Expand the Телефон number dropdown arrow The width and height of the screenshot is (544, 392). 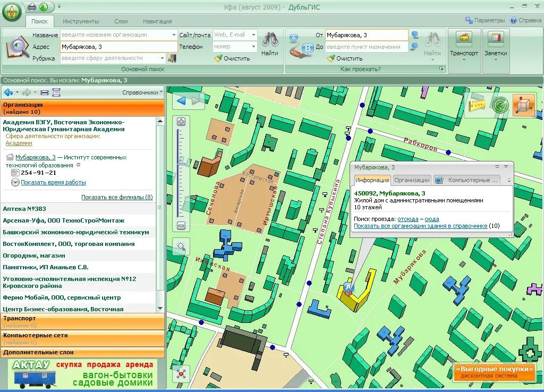pos(253,47)
